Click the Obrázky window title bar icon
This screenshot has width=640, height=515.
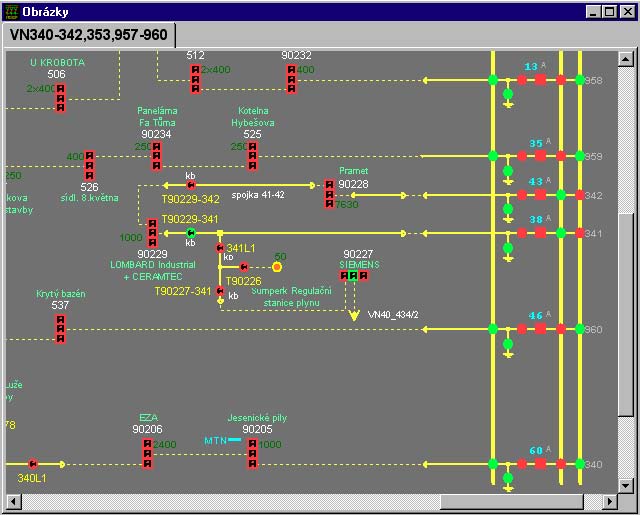click(x=11, y=11)
